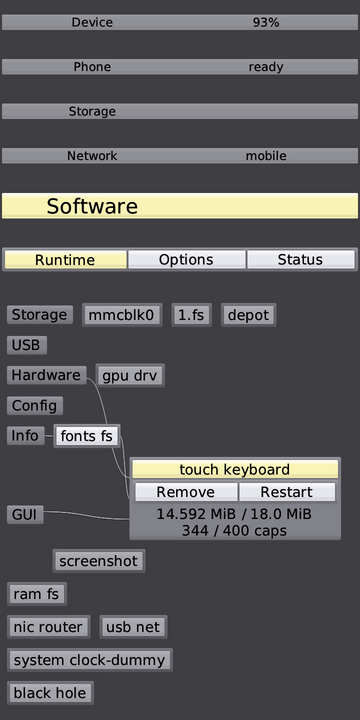Screen dimensions: 360x720
Task: Toggle the fonts fs node
Action: 87,436
